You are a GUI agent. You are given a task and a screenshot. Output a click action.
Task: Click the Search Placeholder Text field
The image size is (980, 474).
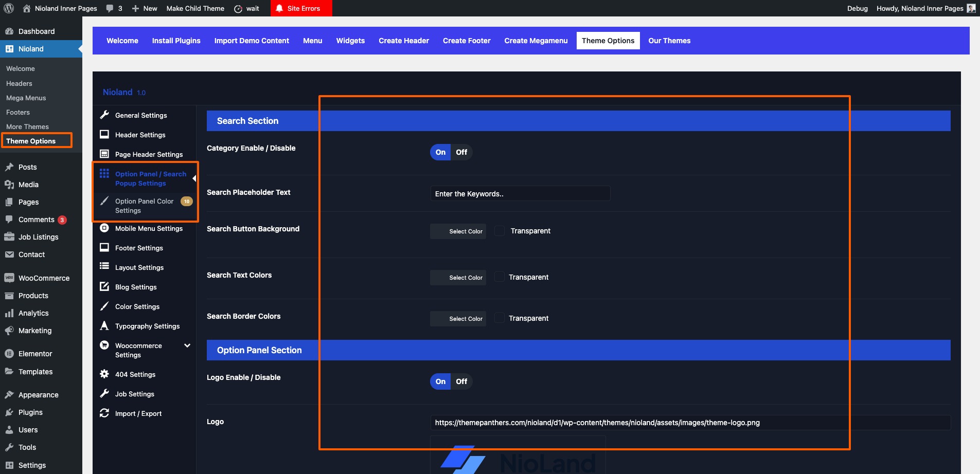520,194
